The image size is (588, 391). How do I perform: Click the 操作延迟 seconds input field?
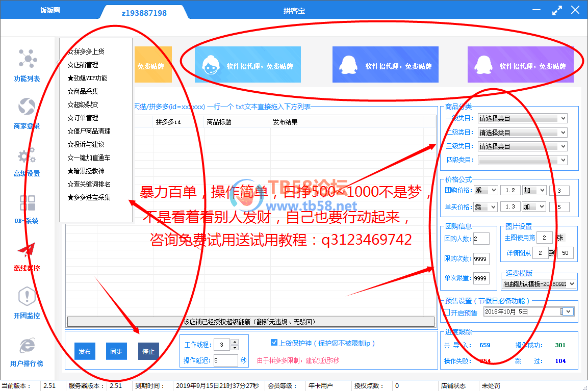click(226, 360)
